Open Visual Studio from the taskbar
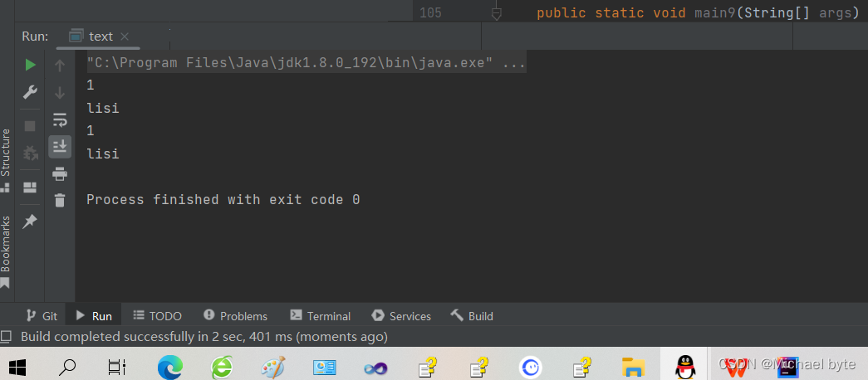 point(376,368)
